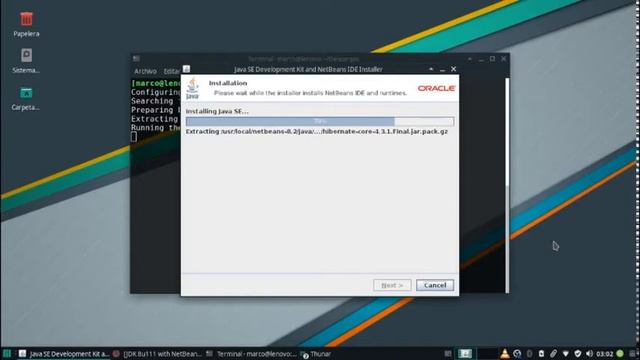640x360 pixels.
Task: Click the terminal prompt line '[marco@leno'
Action: (156, 83)
